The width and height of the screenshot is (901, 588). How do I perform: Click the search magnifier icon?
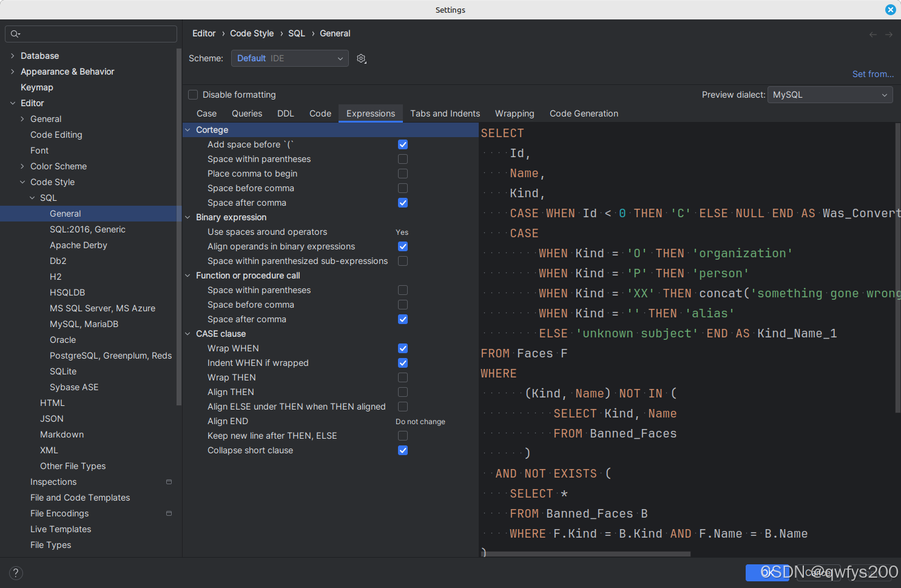[x=15, y=34]
